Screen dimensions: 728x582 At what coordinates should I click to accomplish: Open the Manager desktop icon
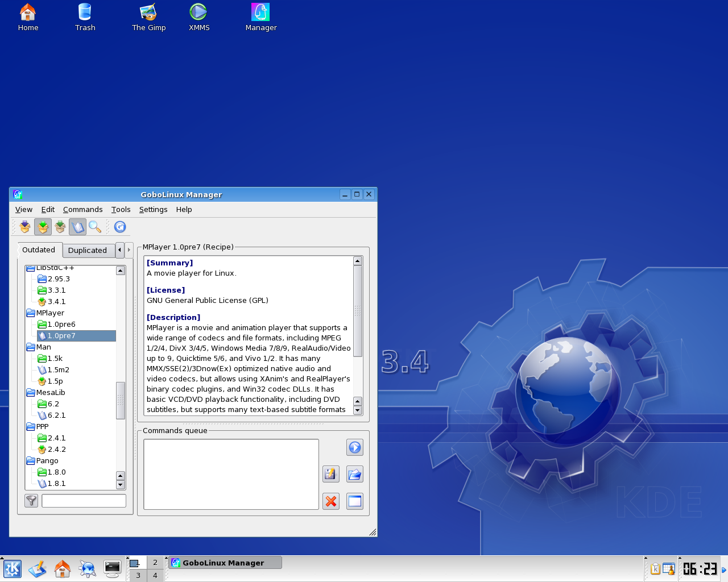click(x=261, y=17)
